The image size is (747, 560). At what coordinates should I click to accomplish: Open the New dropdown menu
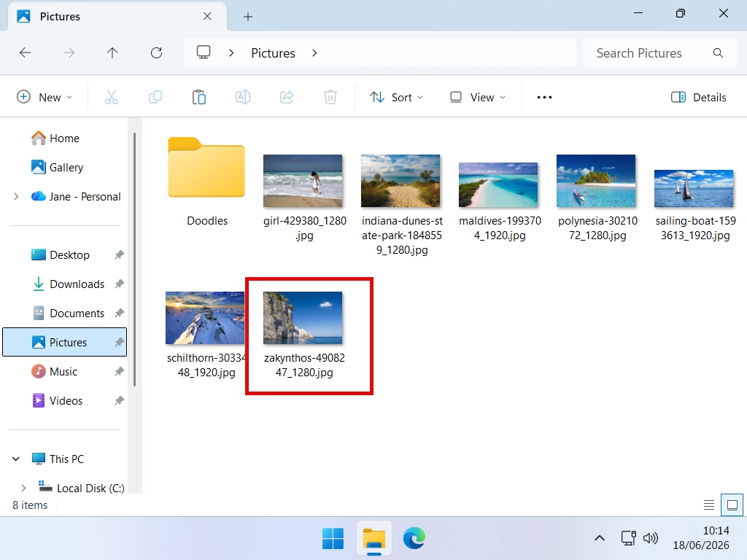coord(44,97)
